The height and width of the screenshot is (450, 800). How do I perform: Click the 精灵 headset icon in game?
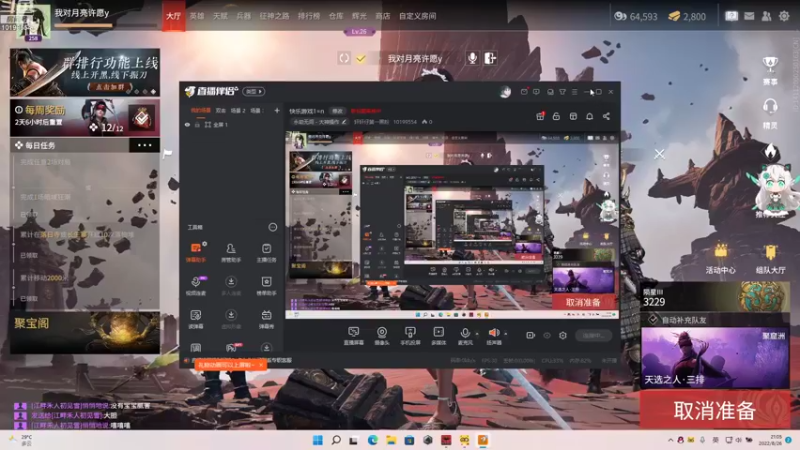770,113
